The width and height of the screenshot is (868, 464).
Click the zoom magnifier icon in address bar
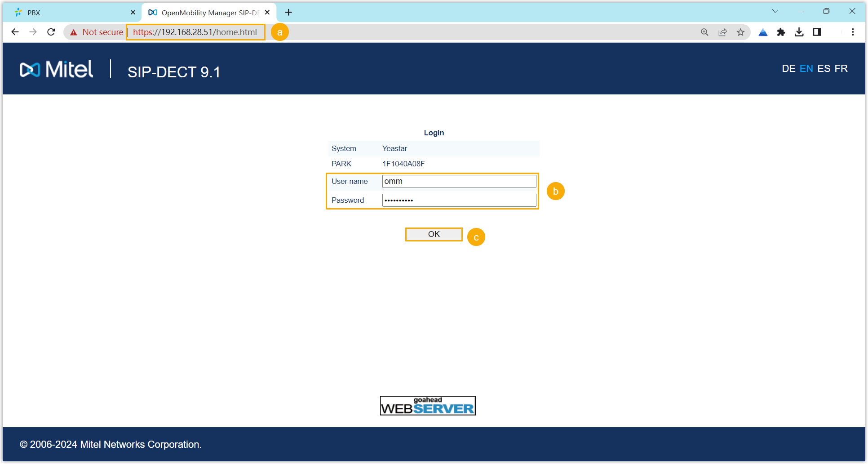coord(704,32)
